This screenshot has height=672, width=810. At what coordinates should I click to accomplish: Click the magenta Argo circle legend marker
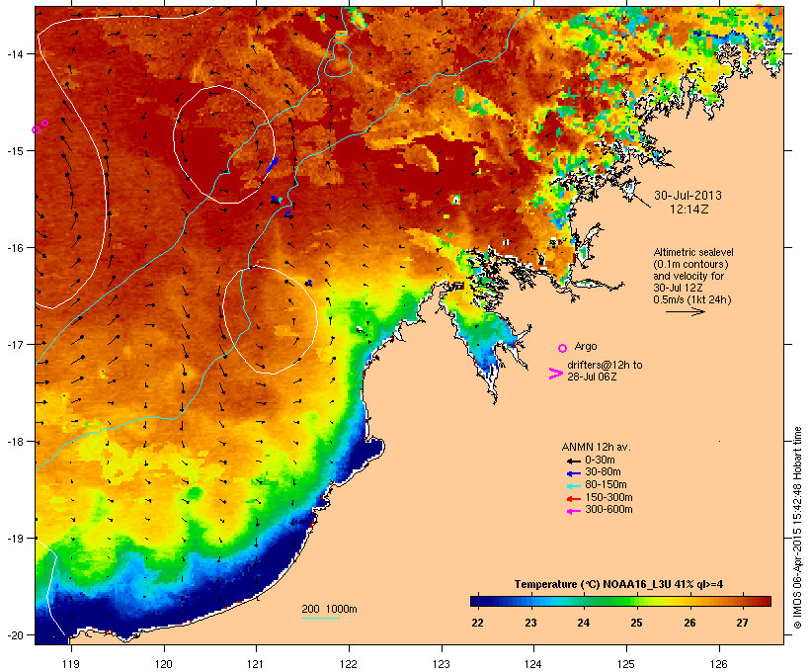563,348
